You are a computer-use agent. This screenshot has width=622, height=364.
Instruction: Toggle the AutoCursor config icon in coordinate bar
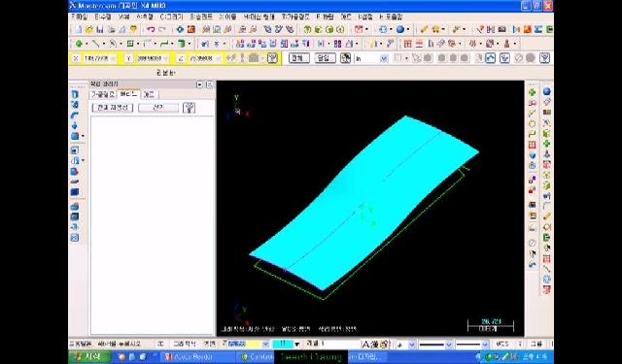(x=272, y=58)
